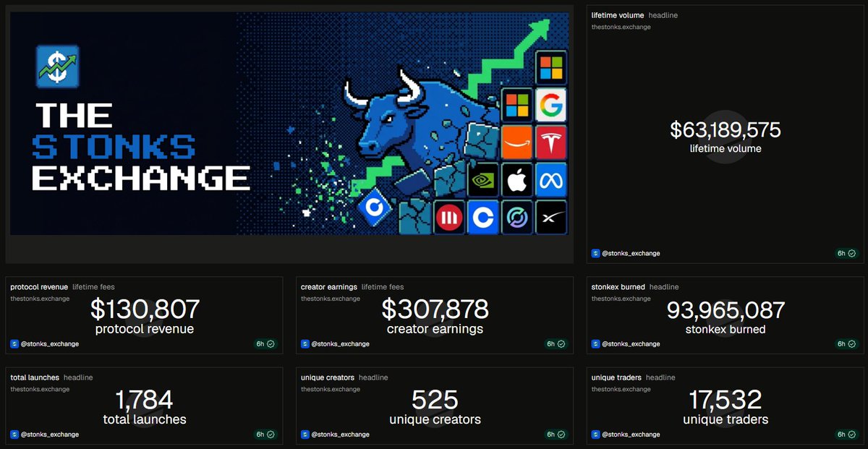Click verified check icon in creator earnings card

point(561,344)
